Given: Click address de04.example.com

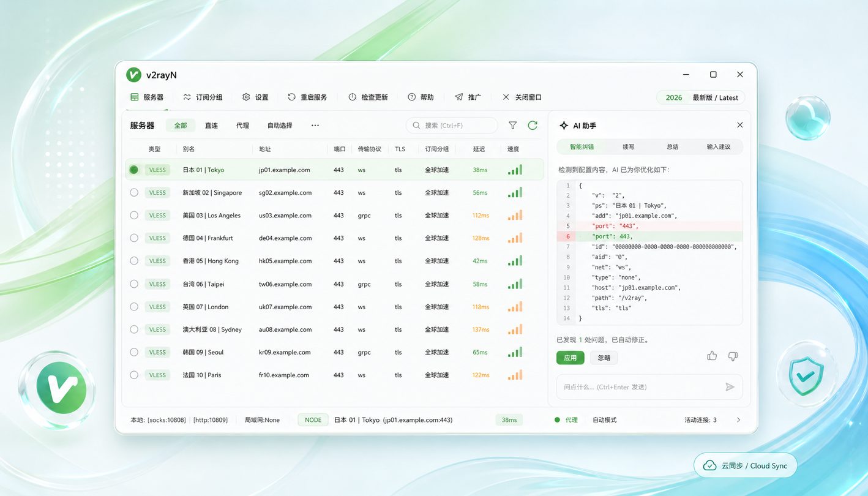Looking at the screenshot, I should coord(285,238).
